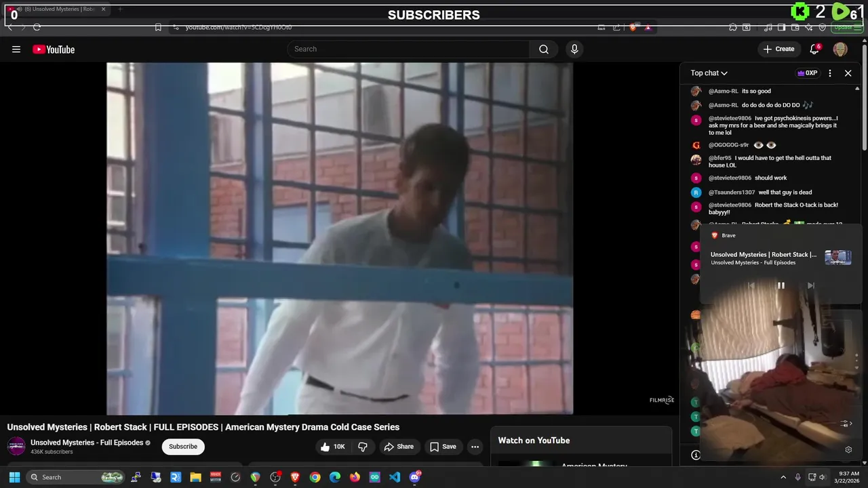Dislike the video with thumbs down
The height and width of the screenshot is (488, 868).
[x=363, y=447]
